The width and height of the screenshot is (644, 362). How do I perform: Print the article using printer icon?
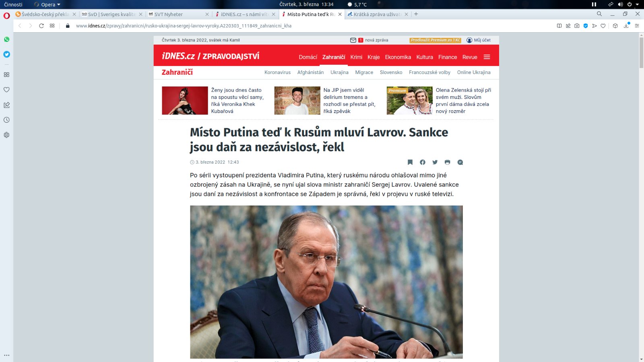coord(447,162)
